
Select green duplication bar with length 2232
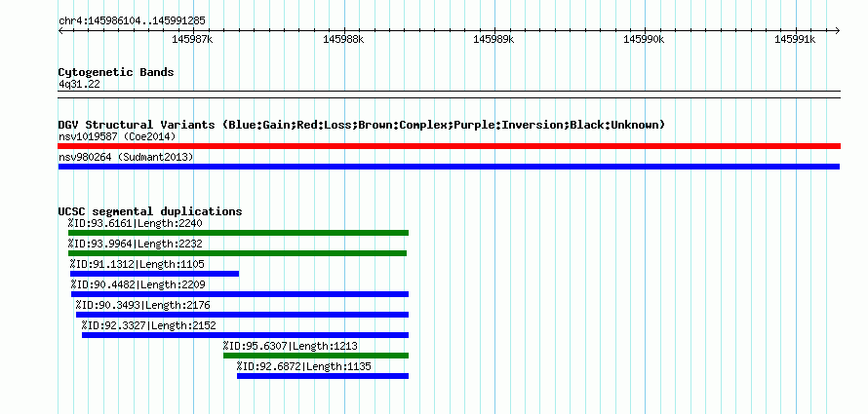(x=237, y=253)
